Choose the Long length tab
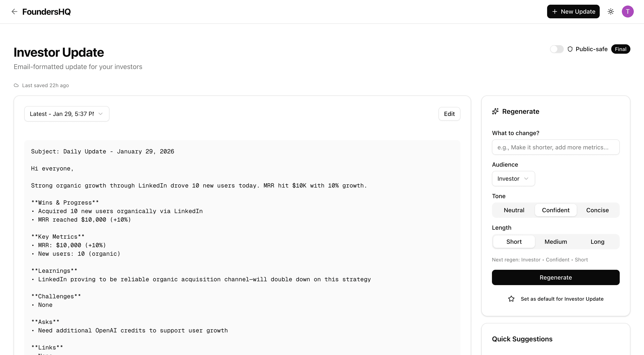The width and height of the screenshot is (644, 355). point(597,242)
